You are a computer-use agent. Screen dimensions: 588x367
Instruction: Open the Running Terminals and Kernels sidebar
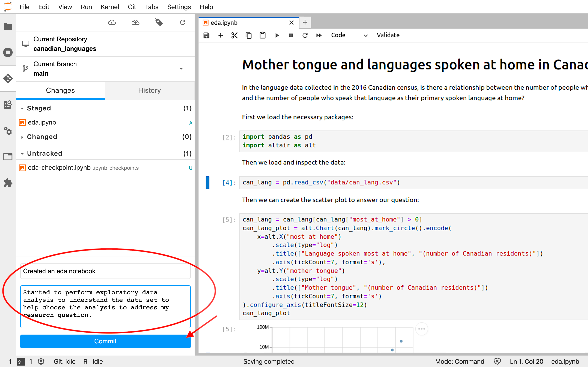click(x=8, y=52)
